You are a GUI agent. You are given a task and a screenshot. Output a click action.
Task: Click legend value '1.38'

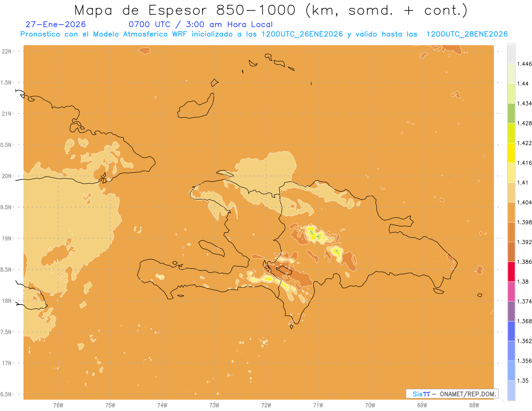click(x=523, y=282)
